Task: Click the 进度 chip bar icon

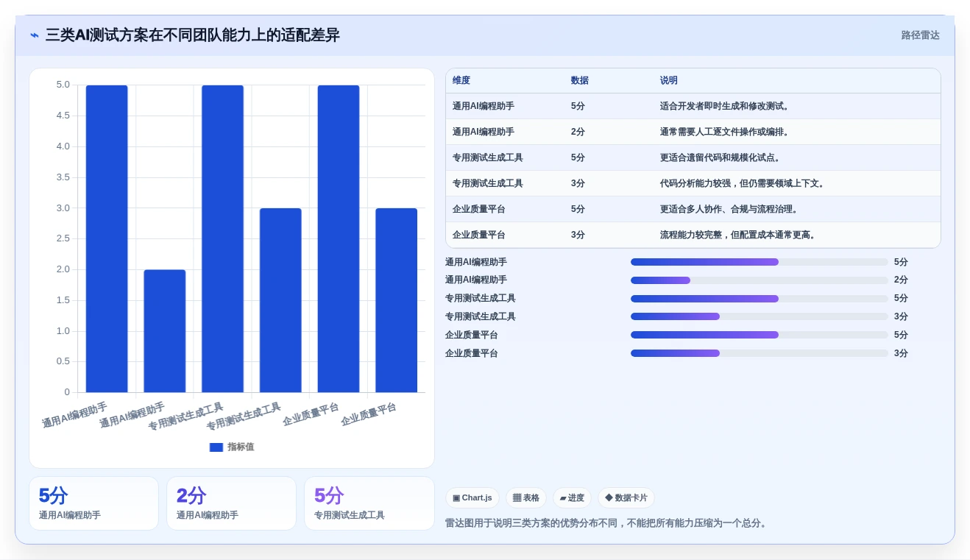Action: click(x=563, y=498)
